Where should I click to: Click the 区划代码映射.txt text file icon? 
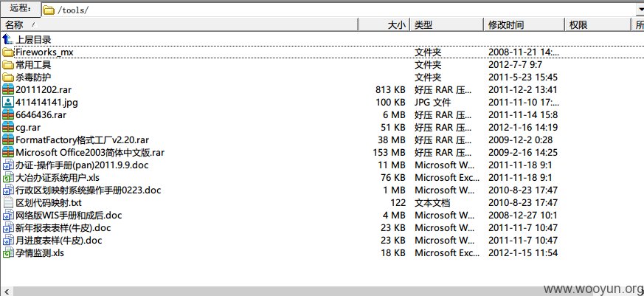coord(8,203)
